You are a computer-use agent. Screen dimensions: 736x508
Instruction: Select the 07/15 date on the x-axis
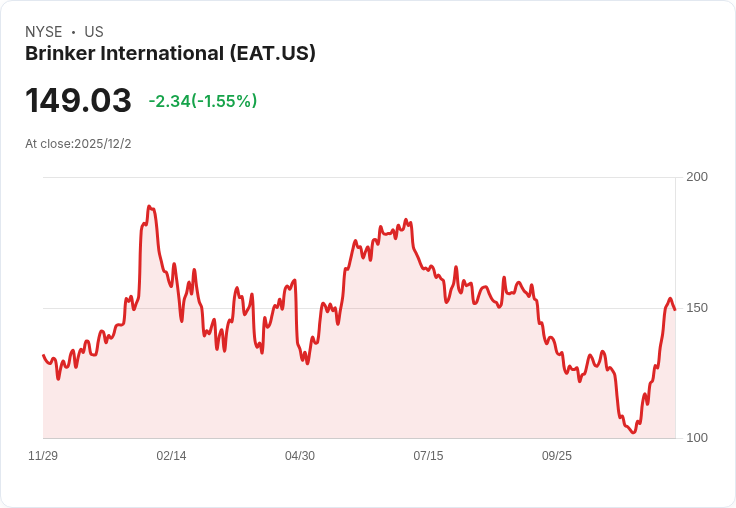click(428, 456)
